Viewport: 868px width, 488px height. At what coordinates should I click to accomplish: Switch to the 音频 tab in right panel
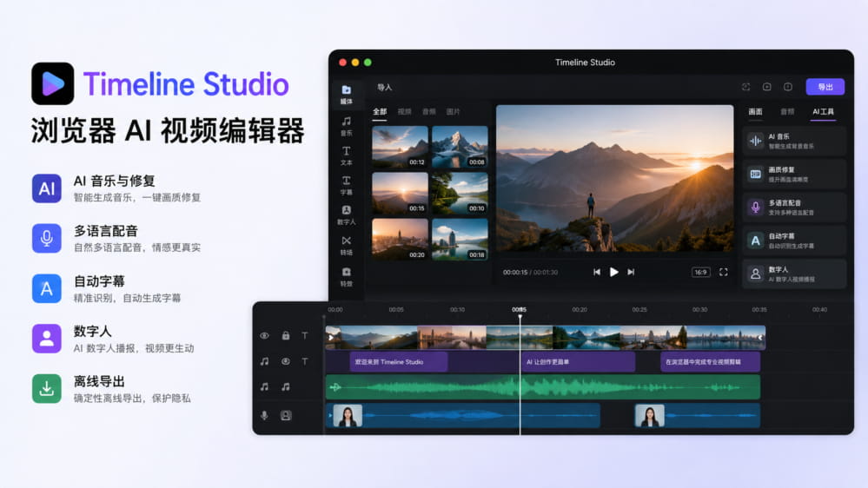tap(787, 112)
